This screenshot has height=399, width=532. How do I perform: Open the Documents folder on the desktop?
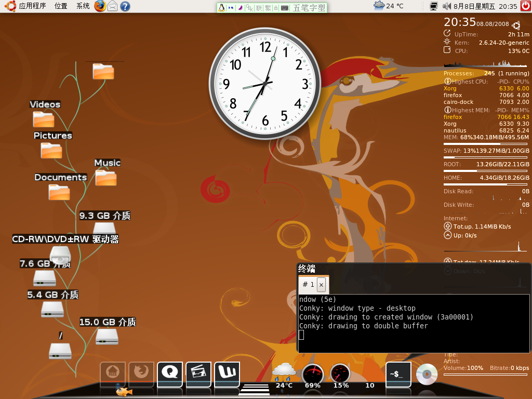click(x=59, y=192)
